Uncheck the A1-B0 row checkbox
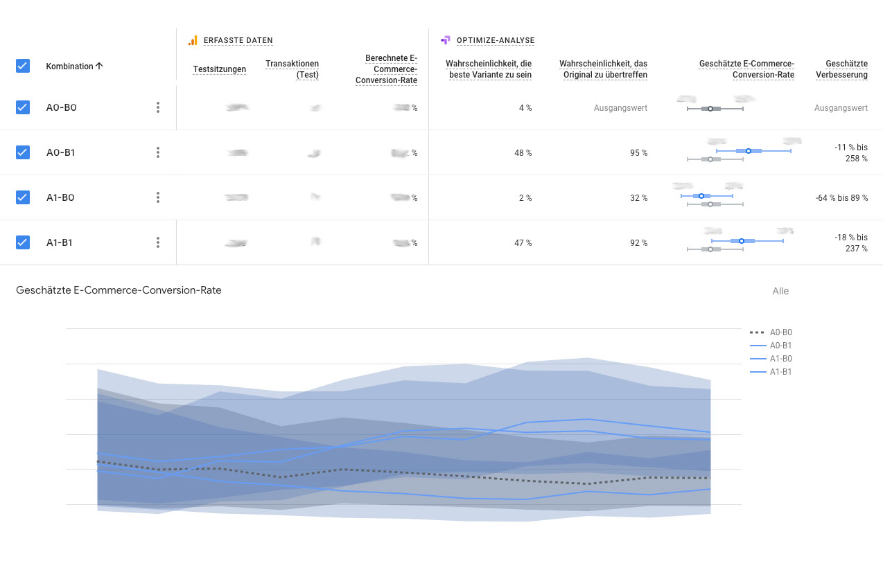The height and width of the screenshot is (588, 883). coord(23,197)
